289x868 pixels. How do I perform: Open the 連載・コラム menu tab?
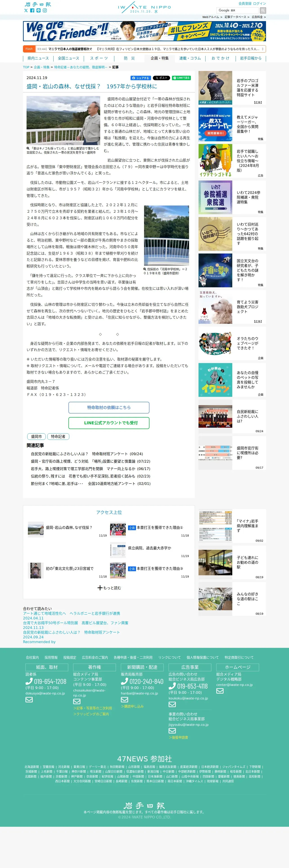coord(190,58)
